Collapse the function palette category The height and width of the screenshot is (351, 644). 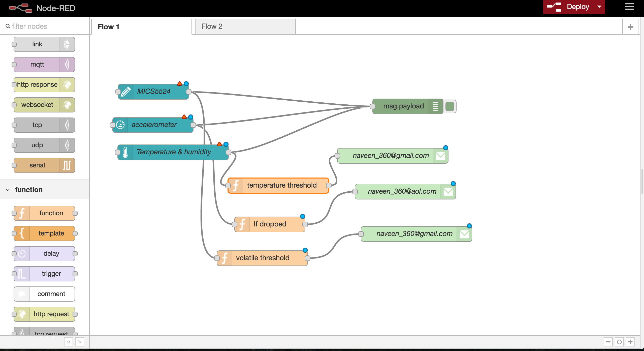point(45,190)
